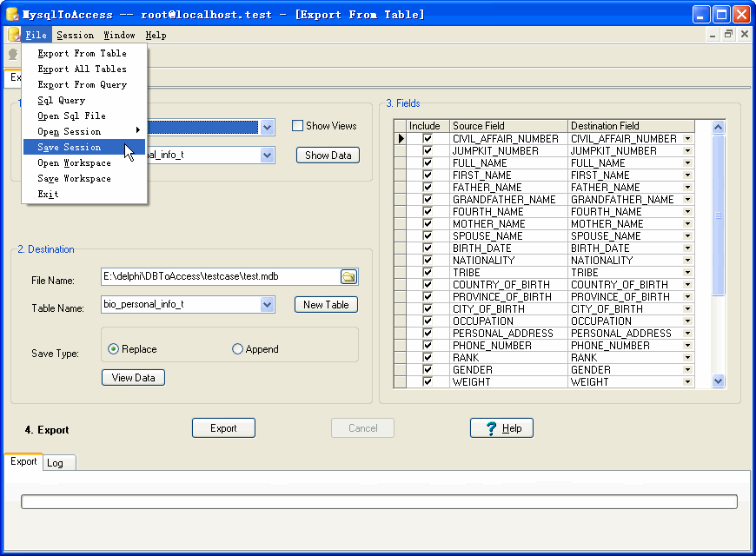The width and height of the screenshot is (756, 556).
Task: Select the MOTHER_NAME source field cell
Action: (x=508, y=224)
